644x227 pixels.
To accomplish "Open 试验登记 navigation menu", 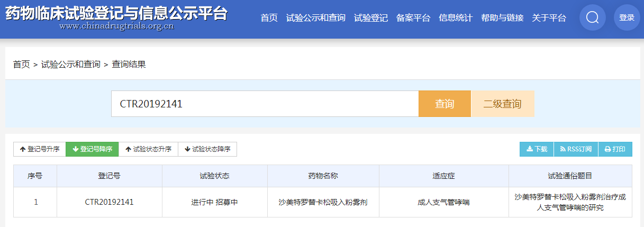I will (371, 18).
